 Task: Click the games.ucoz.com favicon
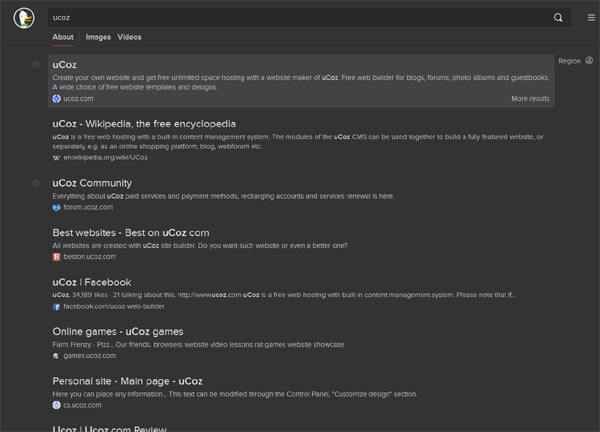click(x=56, y=356)
